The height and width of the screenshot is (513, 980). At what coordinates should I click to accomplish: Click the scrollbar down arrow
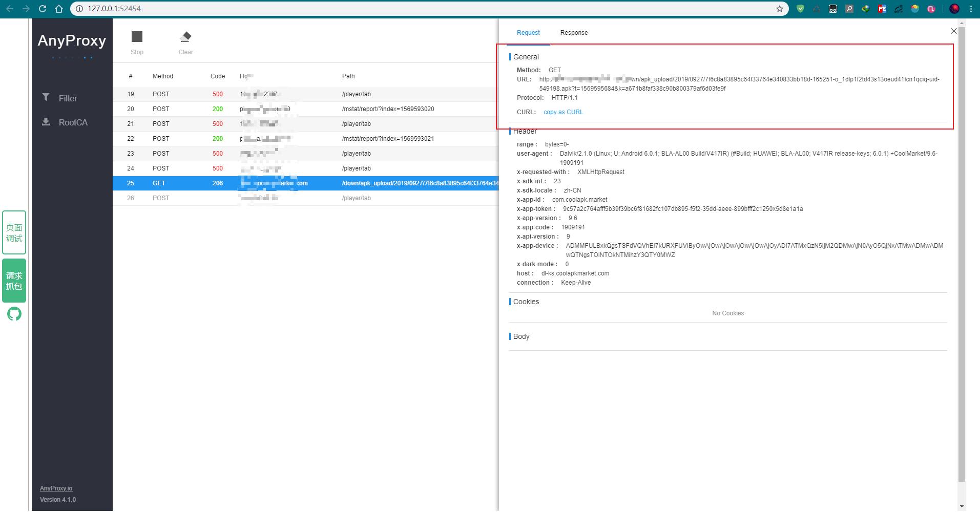(962, 506)
